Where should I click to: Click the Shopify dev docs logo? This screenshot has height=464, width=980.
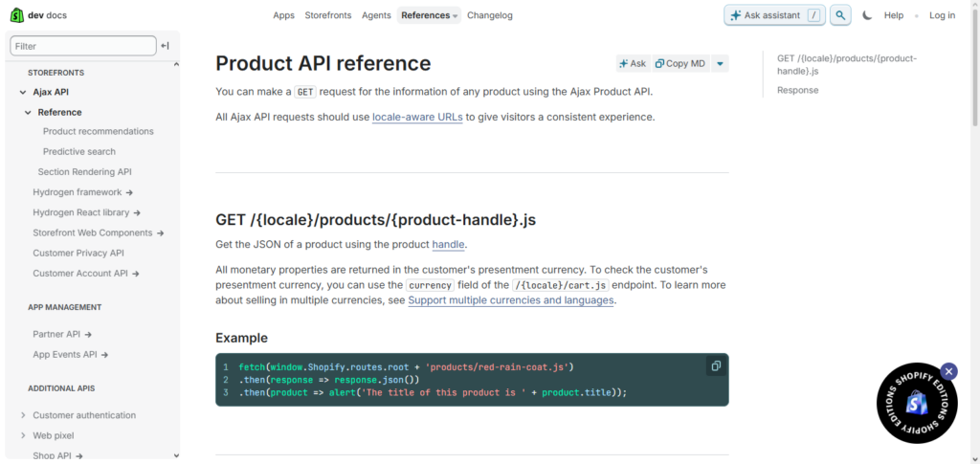coord(38,15)
